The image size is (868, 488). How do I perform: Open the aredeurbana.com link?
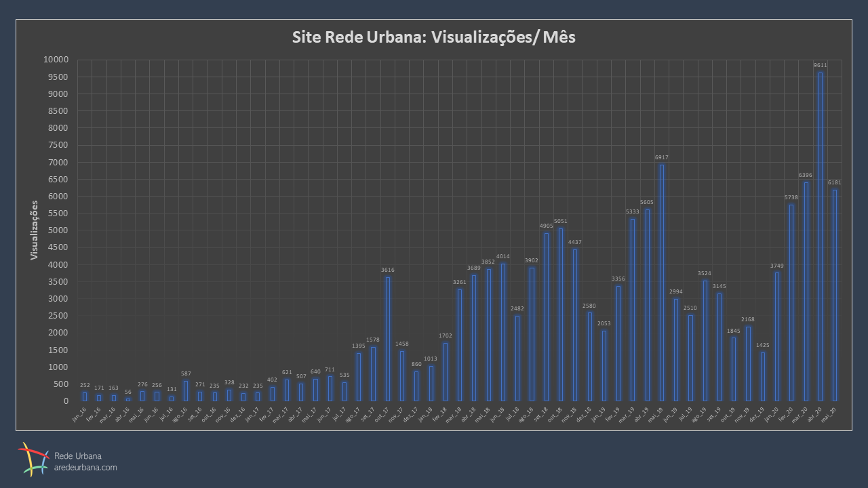coord(85,468)
